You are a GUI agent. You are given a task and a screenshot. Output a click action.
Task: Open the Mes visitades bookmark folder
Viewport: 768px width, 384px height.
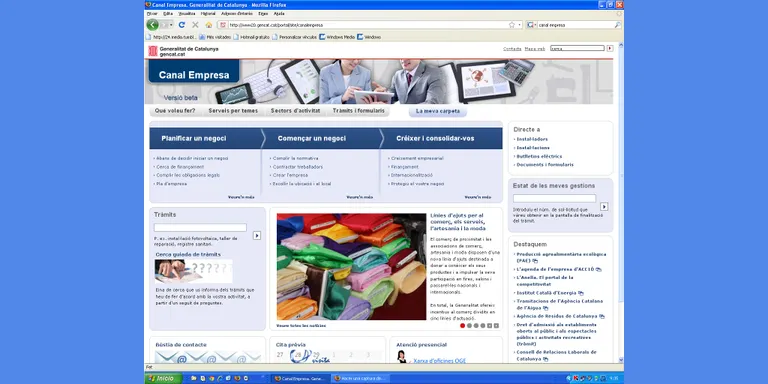[215, 37]
